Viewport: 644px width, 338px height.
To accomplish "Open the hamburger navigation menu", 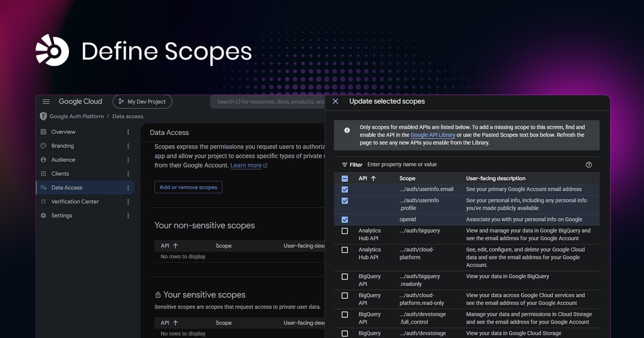I will (46, 102).
